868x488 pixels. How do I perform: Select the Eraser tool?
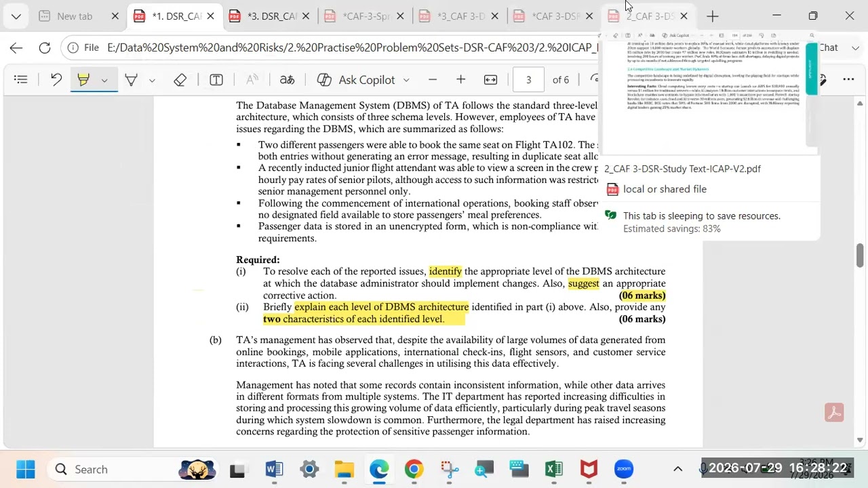point(180,80)
